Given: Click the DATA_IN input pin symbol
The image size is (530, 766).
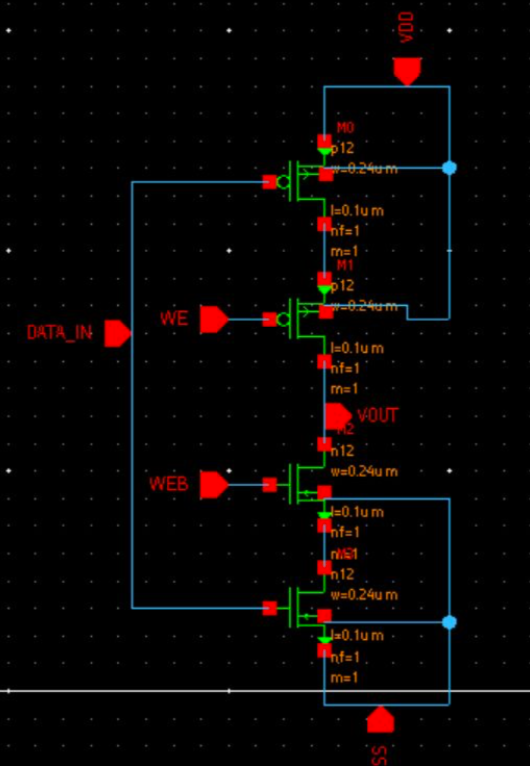Looking at the screenshot, I should 118,334.
